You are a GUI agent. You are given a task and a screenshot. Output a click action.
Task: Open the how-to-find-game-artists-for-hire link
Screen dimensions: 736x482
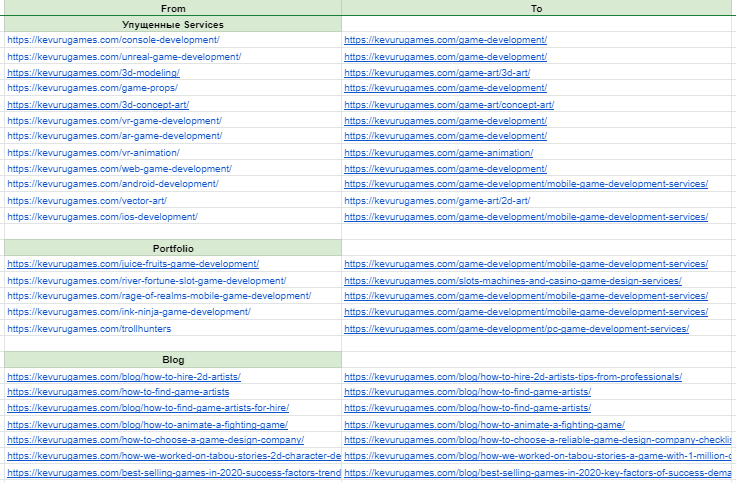pyautogui.click(x=148, y=407)
